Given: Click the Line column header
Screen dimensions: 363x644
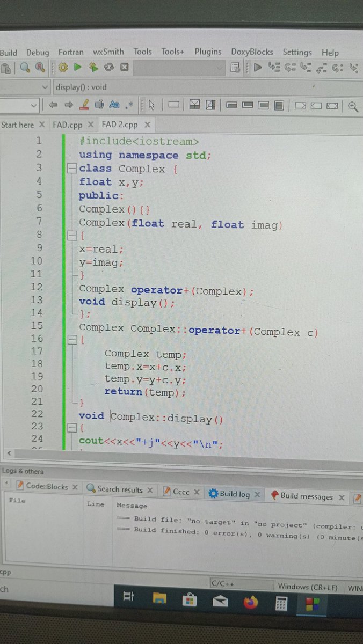Looking at the screenshot, I should coord(96,504).
